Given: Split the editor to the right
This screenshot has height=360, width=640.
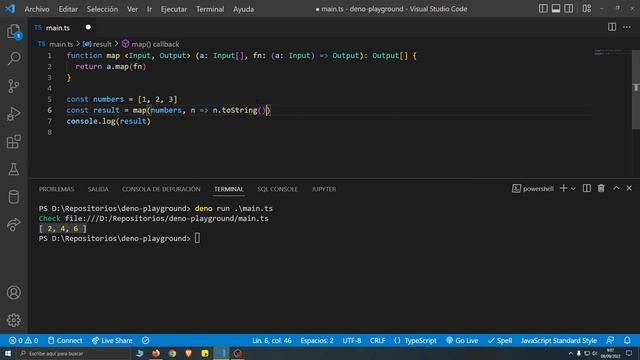Looking at the screenshot, I should (612, 27).
